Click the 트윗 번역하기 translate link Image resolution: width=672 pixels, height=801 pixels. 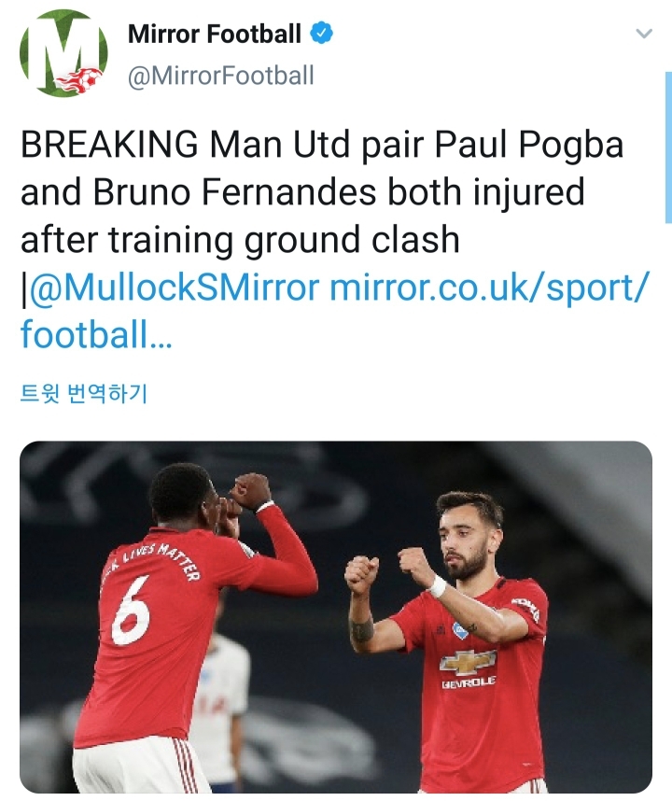click(84, 393)
